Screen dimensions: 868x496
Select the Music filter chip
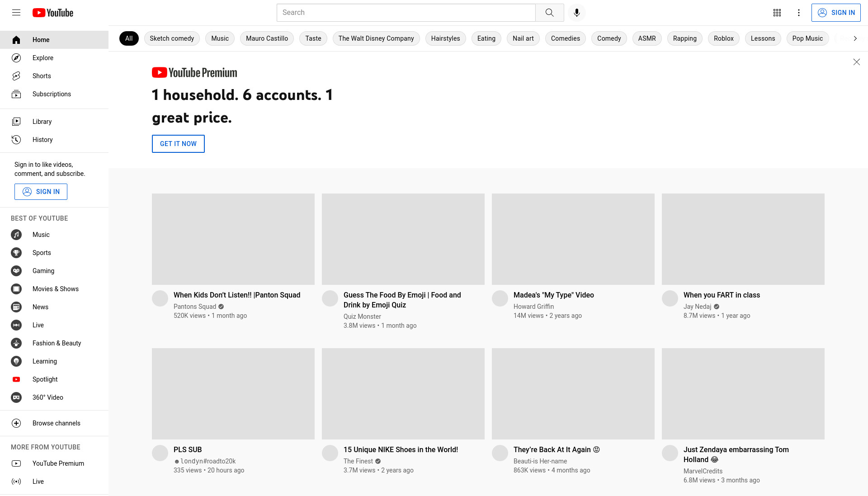[x=220, y=38]
